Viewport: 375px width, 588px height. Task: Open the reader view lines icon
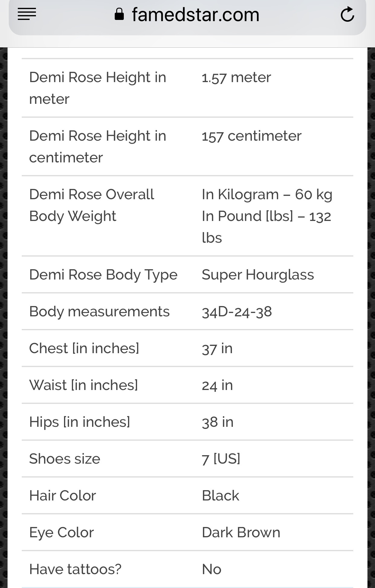(27, 14)
